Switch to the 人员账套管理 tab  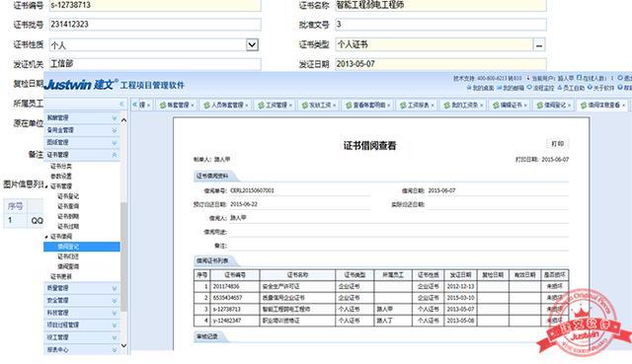click(227, 106)
